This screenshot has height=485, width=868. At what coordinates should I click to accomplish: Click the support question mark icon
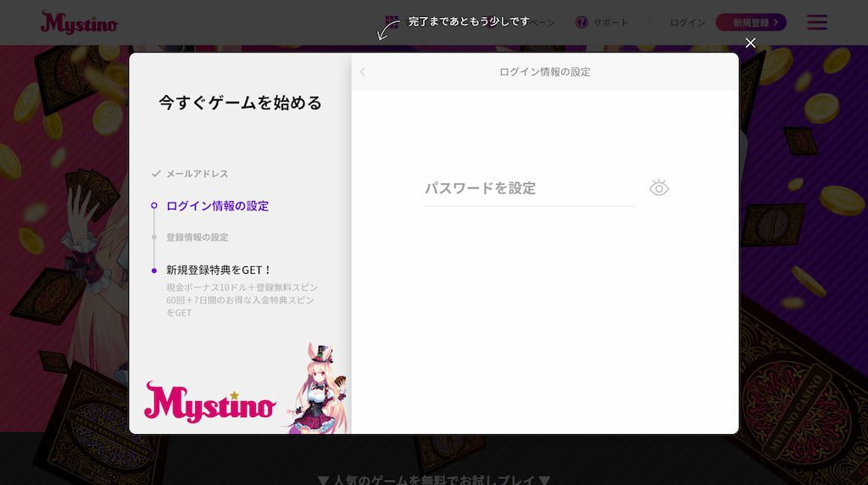pos(581,22)
